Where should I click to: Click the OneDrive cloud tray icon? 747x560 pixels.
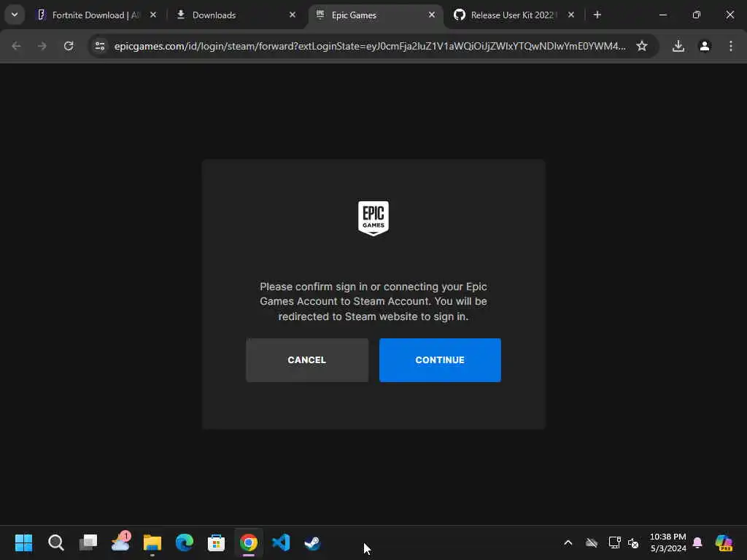592,542
